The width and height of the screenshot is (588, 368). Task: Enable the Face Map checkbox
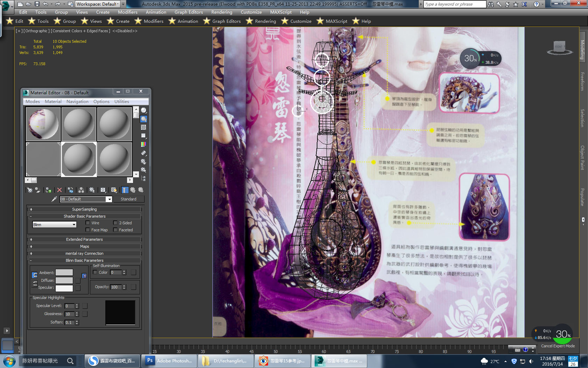click(87, 230)
